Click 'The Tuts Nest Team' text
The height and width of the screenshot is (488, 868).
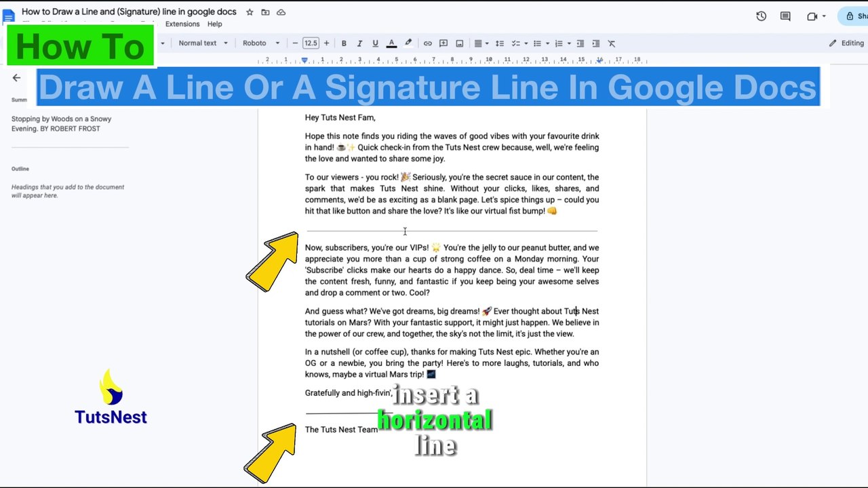coord(341,430)
